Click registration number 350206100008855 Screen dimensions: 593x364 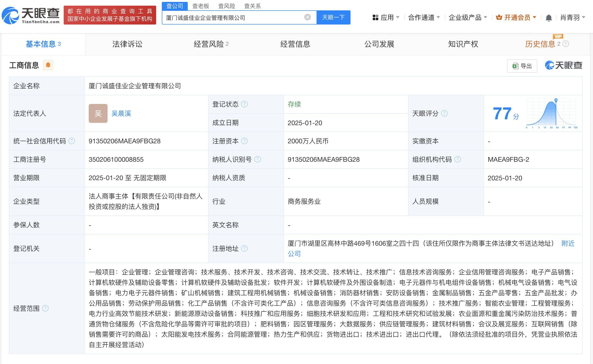click(116, 159)
